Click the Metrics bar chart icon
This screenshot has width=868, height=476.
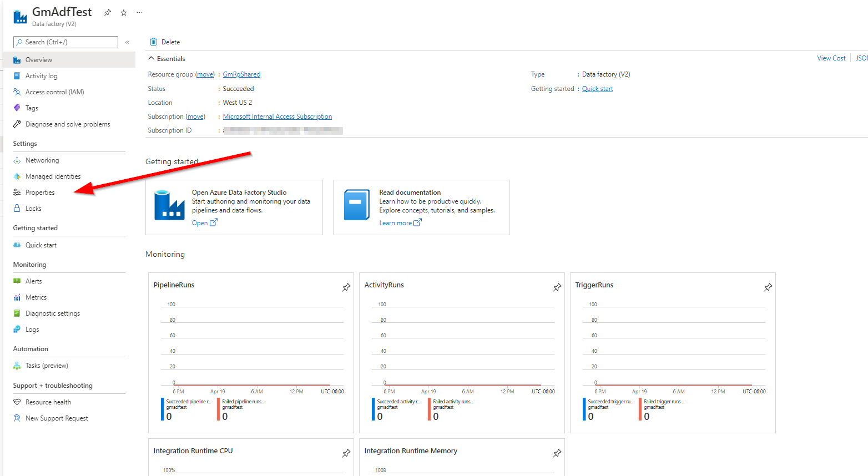click(x=17, y=297)
